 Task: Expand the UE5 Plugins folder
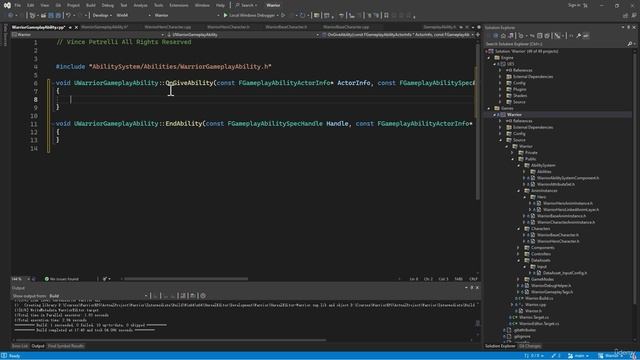coord(500,89)
